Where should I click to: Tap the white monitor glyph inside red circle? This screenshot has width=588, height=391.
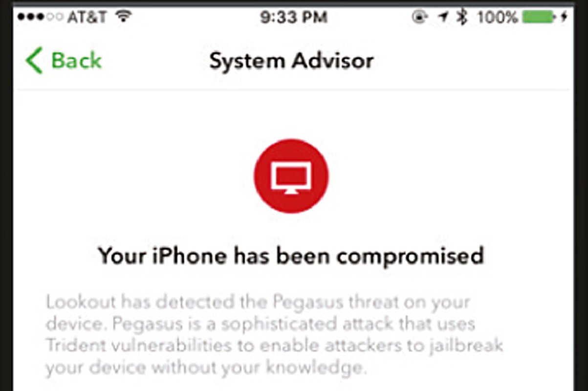click(x=291, y=178)
